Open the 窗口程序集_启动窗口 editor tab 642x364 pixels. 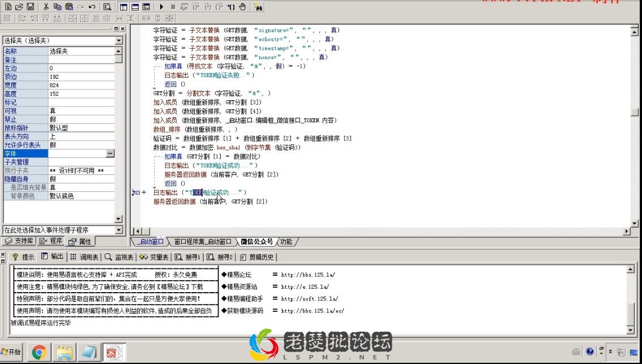tap(202, 242)
